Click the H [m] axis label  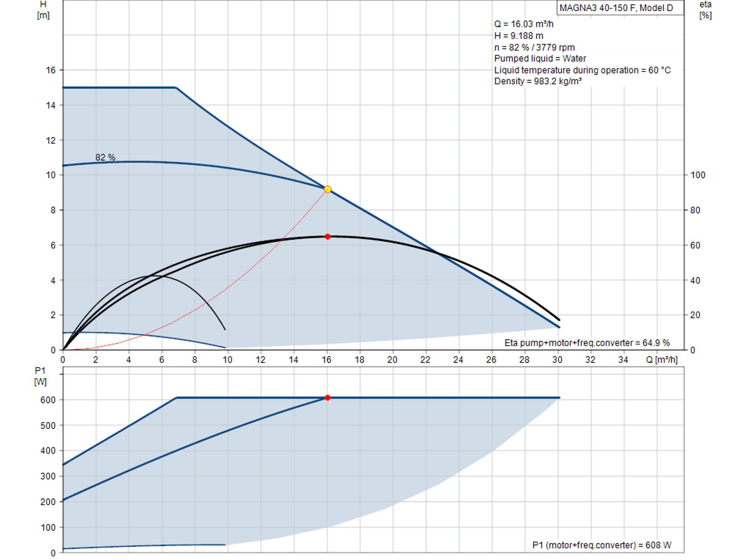pyautogui.click(x=43, y=10)
